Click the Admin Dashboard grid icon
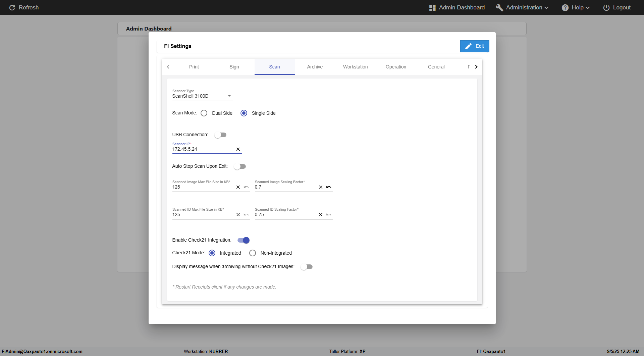Viewport: 644px width, 356px height. 432,7
